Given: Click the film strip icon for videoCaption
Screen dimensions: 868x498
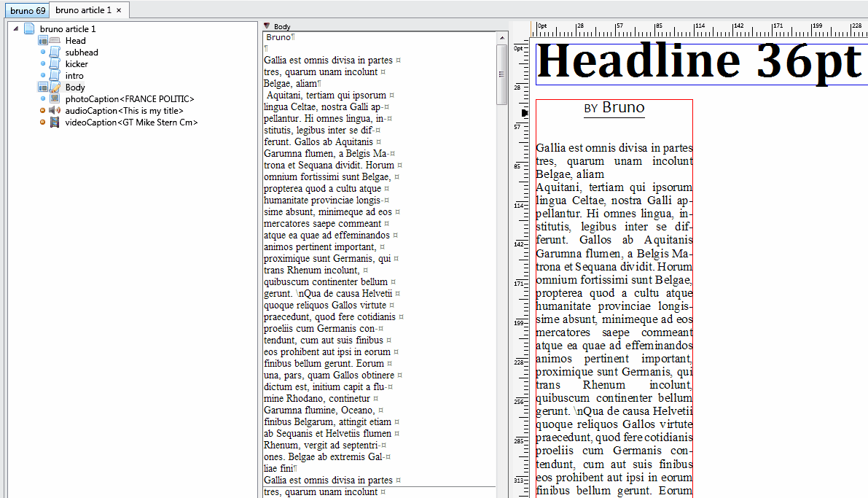Looking at the screenshot, I should (55, 122).
